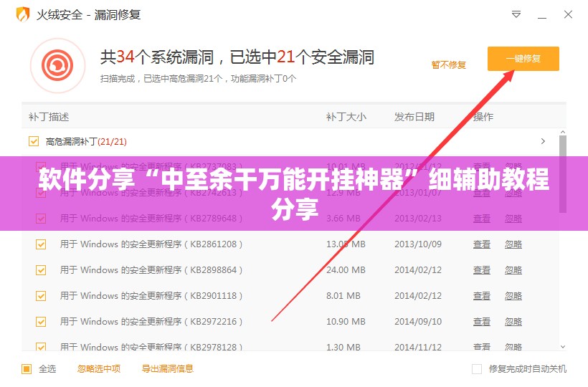Image resolution: width=588 pixels, height=387 pixels.
Task: Click 查看 for KB2861208
Action: [482, 244]
